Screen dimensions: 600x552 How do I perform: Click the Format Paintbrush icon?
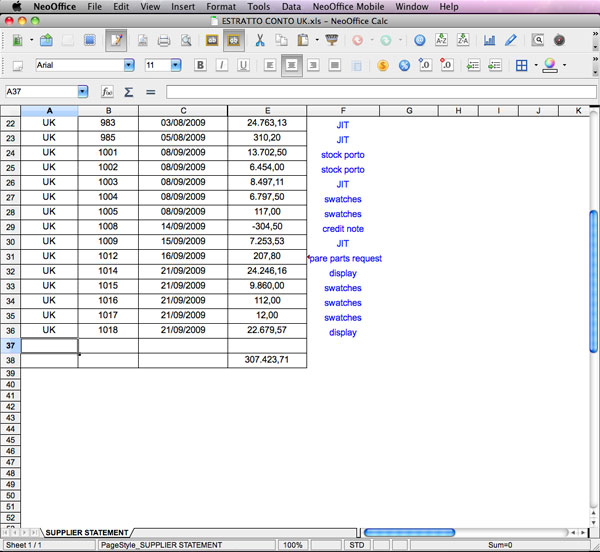pos(331,41)
